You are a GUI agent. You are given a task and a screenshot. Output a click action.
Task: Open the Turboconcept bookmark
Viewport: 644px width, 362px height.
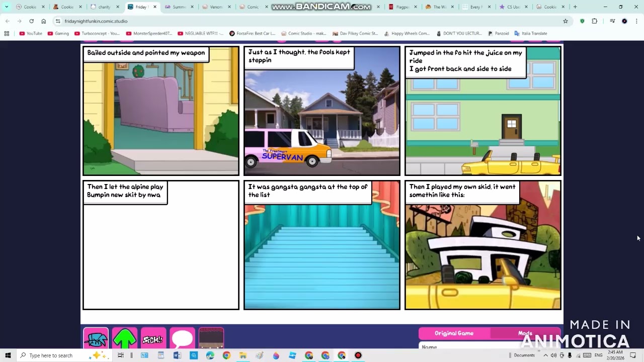97,34
